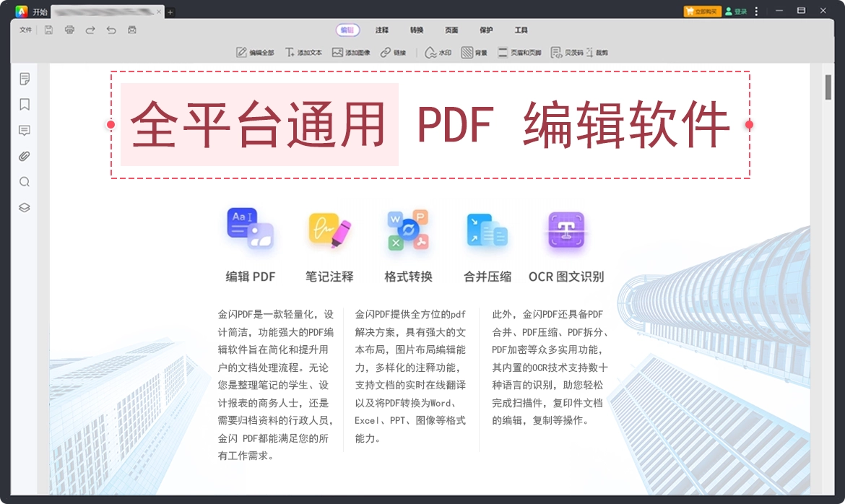This screenshot has height=504, width=845.
Task: Open the 文件 menu
Action: [x=25, y=30]
